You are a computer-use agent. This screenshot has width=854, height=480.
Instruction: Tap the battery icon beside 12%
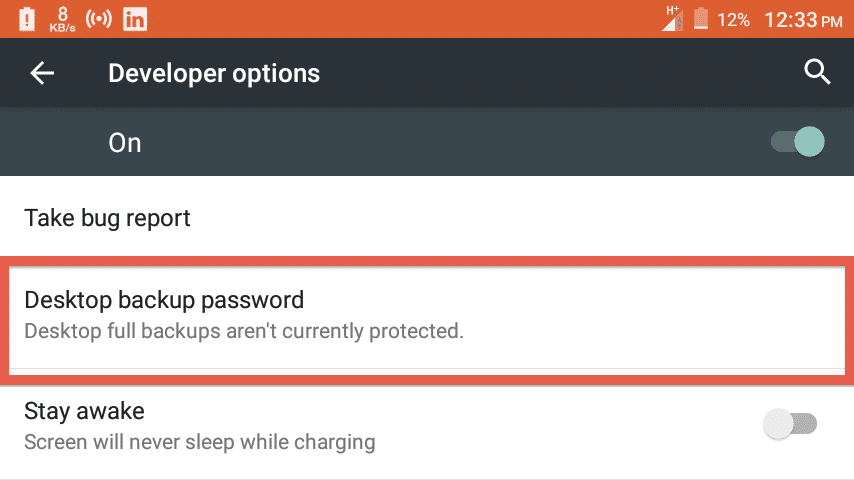tap(701, 19)
